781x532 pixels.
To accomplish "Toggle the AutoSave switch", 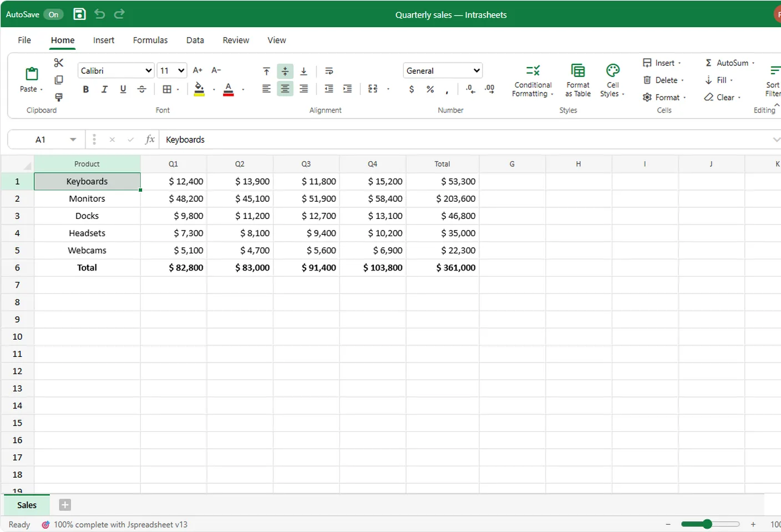I will 53,14.
